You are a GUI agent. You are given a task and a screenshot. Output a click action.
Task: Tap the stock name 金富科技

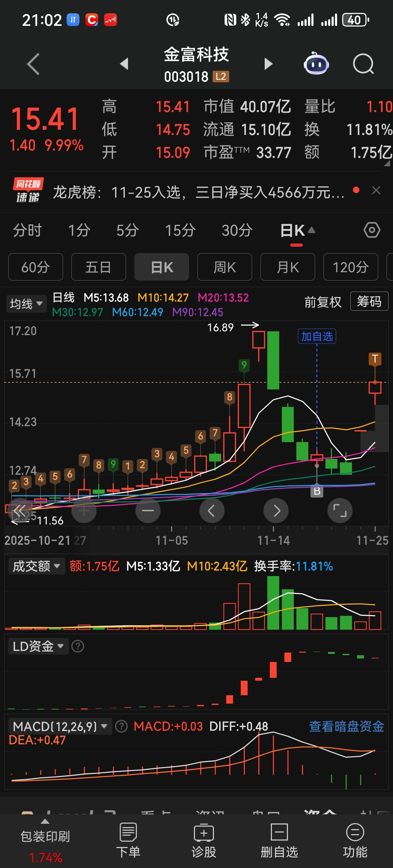pyautogui.click(x=196, y=54)
